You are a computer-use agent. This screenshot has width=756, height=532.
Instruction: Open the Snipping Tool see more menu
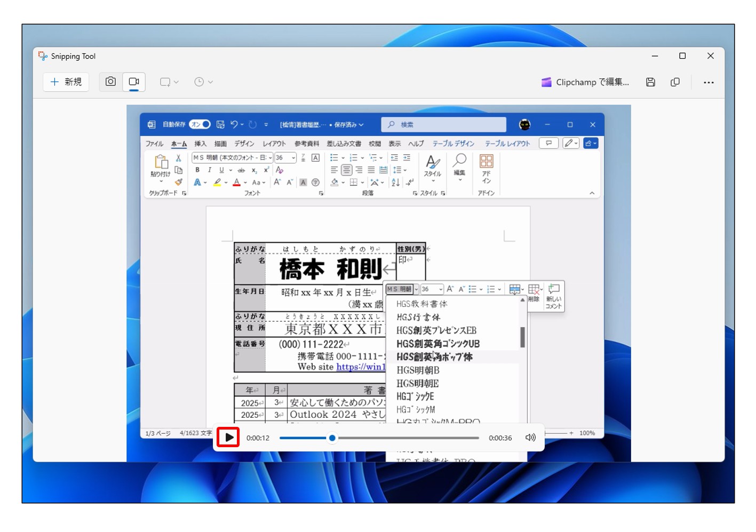point(709,82)
